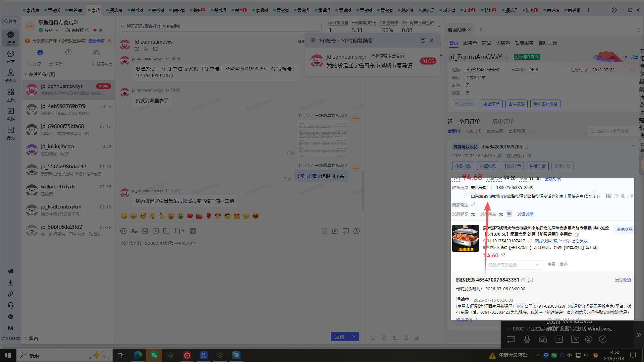Toggle the notification bell beside 未授权
The height and width of the screenshot is (362, 644).
(101, 30)
